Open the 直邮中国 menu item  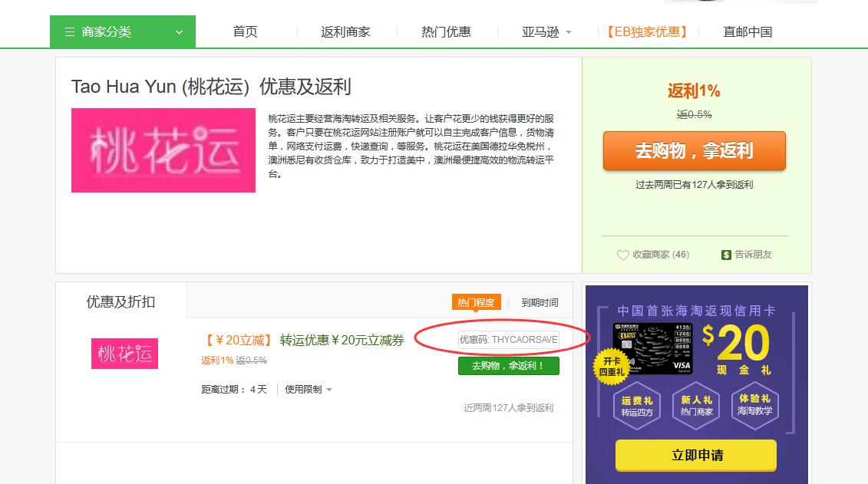point(748,32)
